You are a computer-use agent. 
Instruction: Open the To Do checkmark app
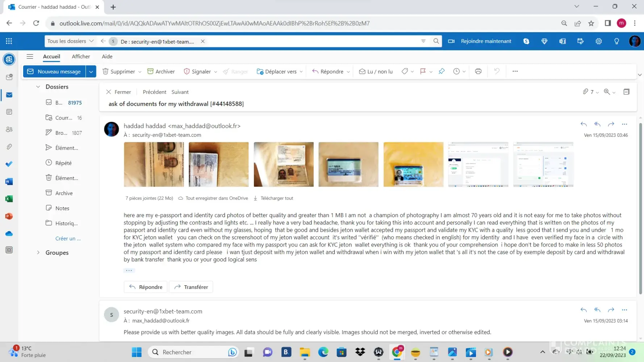pyautogui.click(x=9, y=164)
